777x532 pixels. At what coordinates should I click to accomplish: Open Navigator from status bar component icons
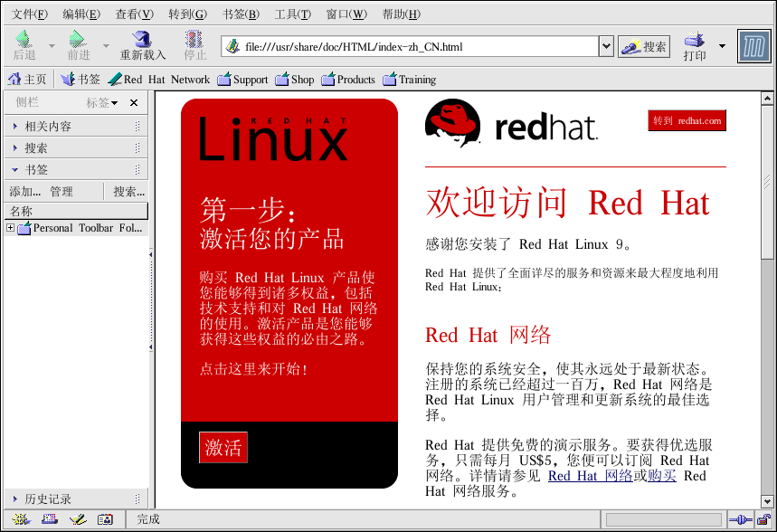click(x=21, y=519)
